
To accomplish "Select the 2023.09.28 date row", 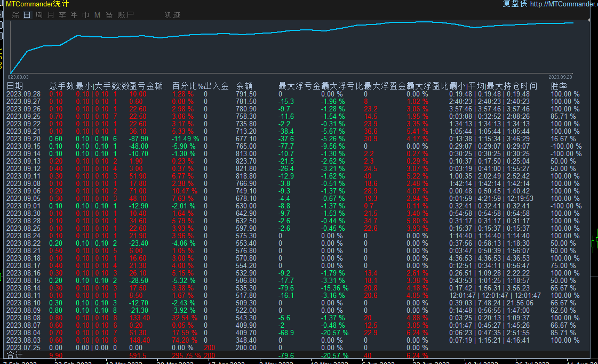I will pyautogui.click(x=294, y=94).
